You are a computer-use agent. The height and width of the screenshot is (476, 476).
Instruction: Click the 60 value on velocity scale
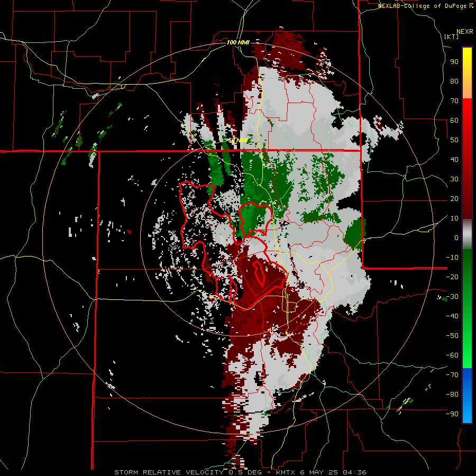(x=454, y=120)
